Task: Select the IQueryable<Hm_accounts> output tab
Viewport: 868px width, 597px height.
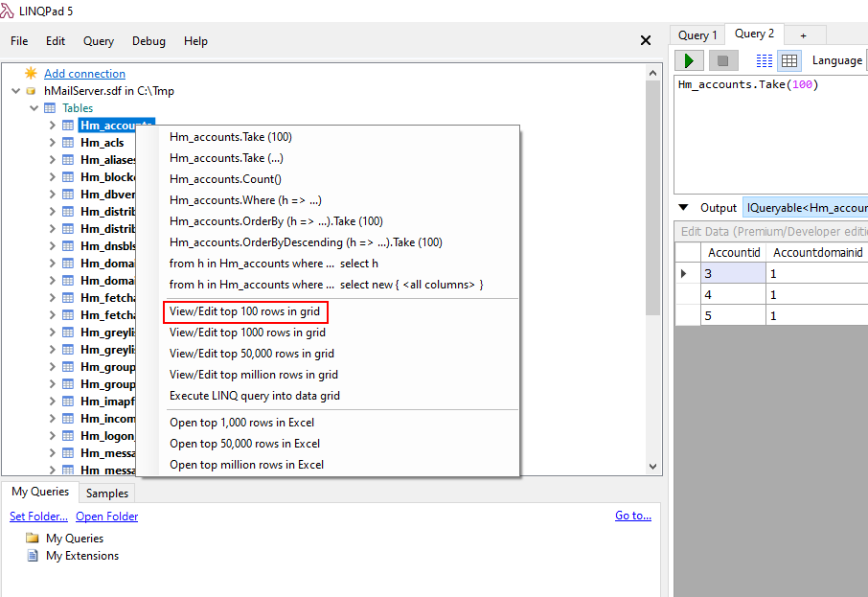Action: point(806,208)
